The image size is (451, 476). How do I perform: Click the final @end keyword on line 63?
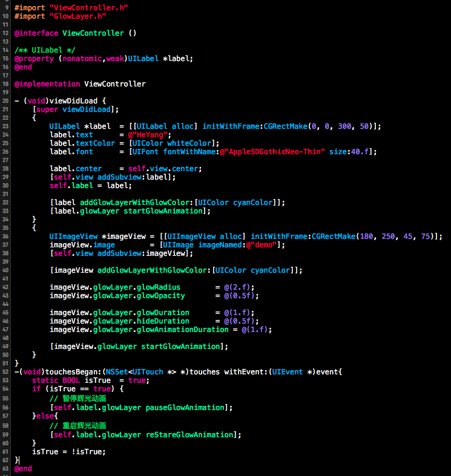tap(23, 469)
